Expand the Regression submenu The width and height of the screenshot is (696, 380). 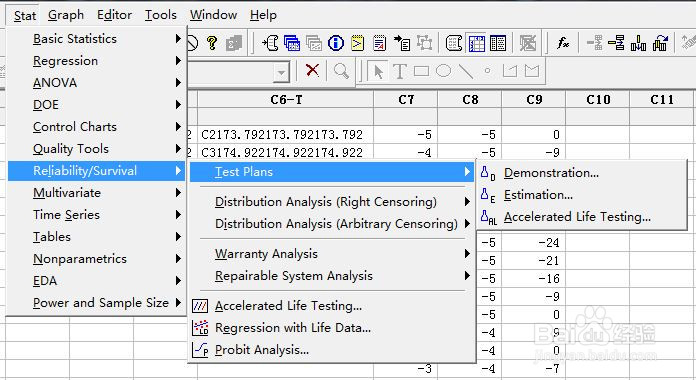(96, 61)
